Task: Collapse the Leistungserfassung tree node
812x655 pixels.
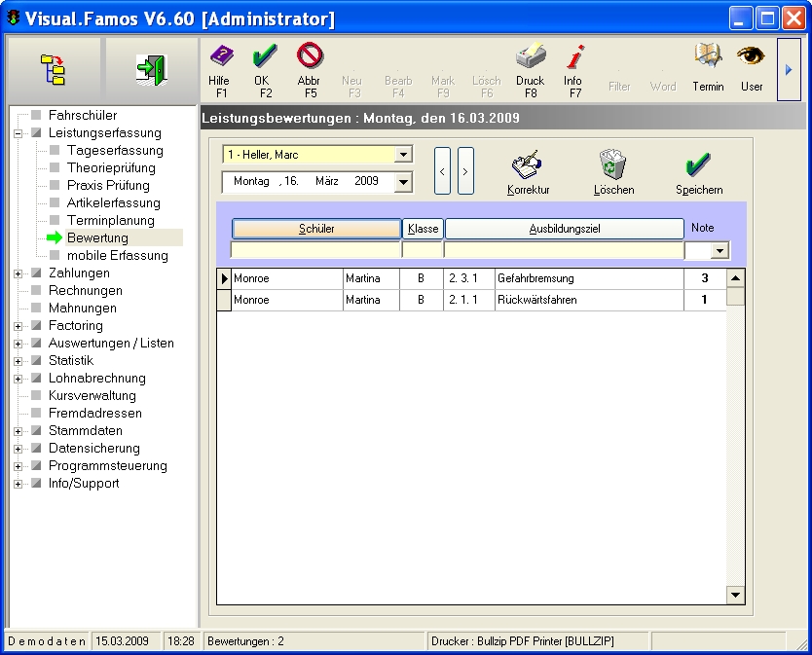Action: [x=18, y=133]
